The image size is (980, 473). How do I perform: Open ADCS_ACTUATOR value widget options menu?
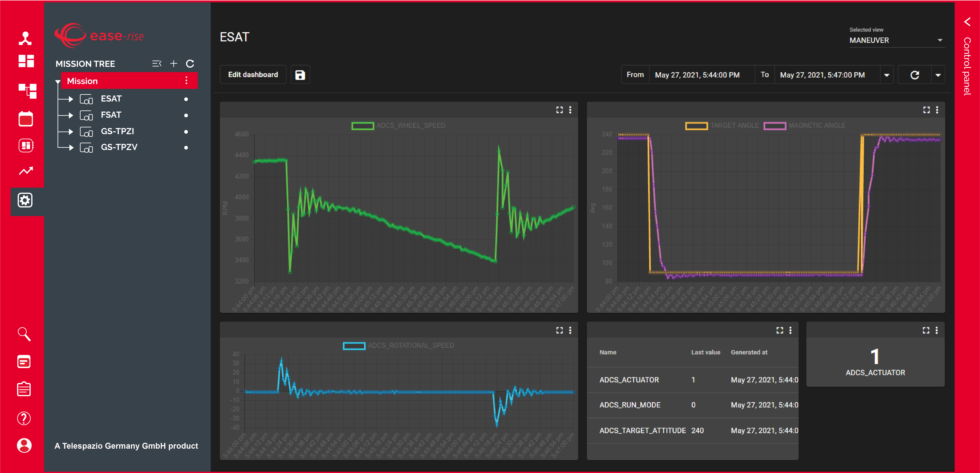(x=937, y=330)
